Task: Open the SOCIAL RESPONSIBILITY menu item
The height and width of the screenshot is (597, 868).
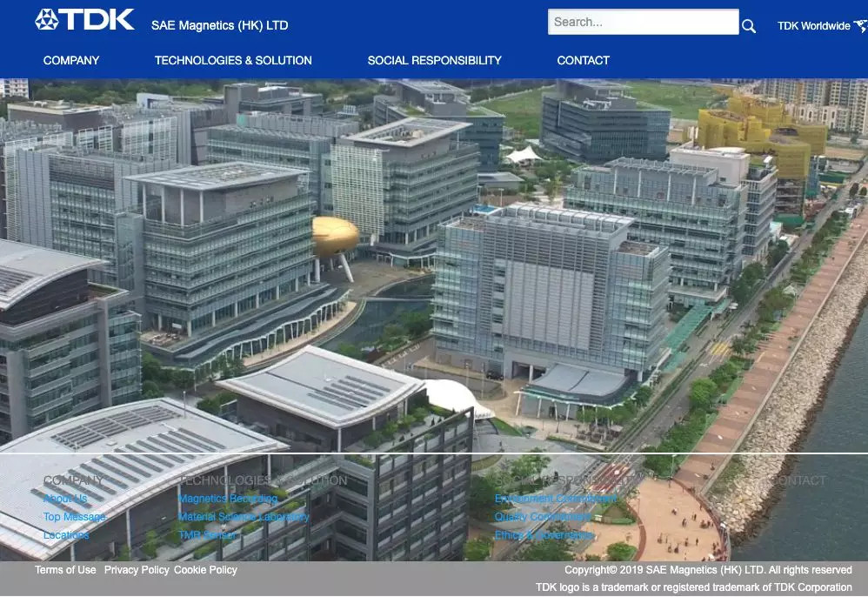Action: (435, 60)
